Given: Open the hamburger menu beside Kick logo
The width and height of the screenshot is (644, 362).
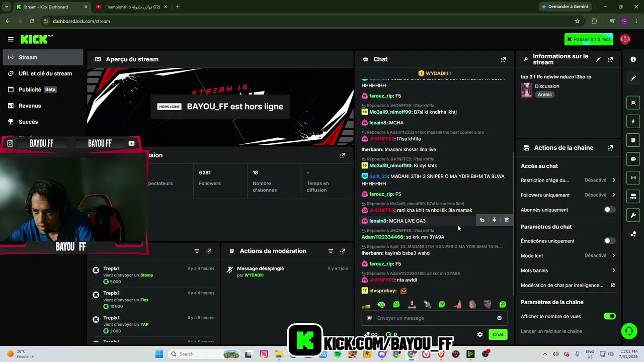Looking at the screenshot, I should [11, 39].
